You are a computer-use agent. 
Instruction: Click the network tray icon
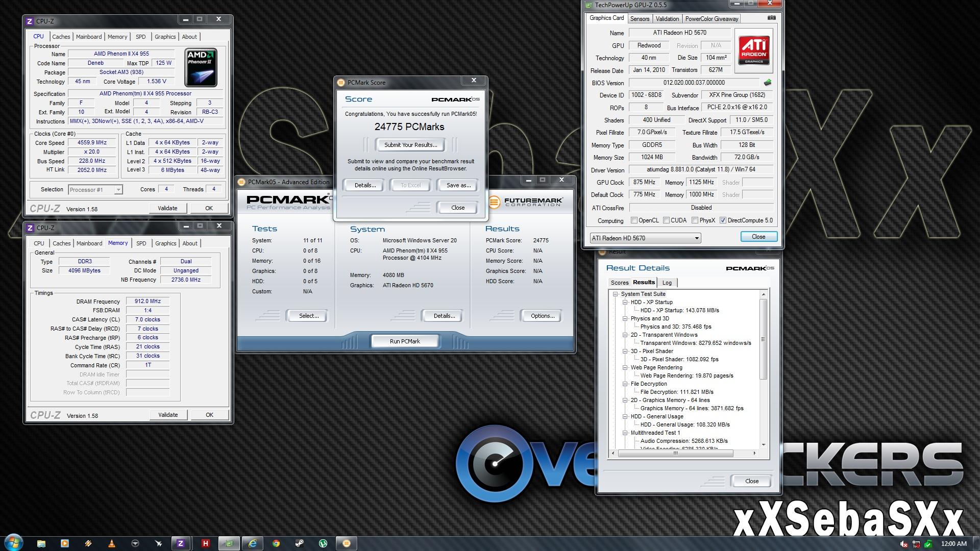pos(916,544)
